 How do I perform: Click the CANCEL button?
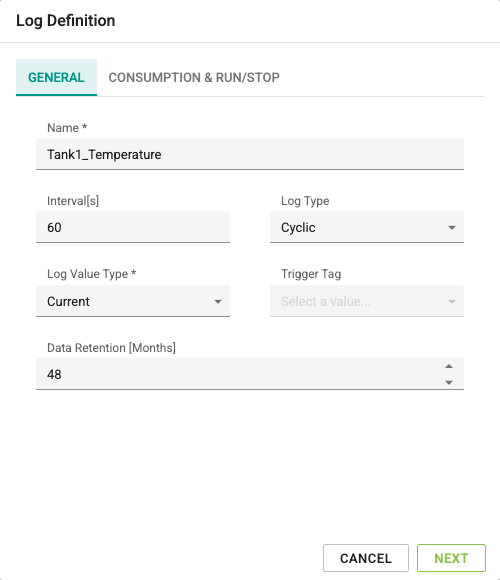click(366, 558)
